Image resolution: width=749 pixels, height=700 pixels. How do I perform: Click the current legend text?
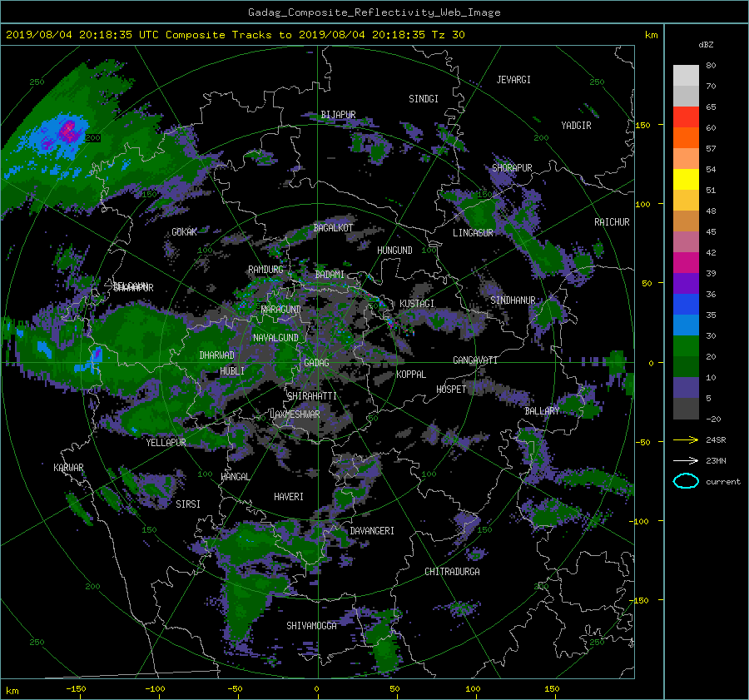pos(723,482)
